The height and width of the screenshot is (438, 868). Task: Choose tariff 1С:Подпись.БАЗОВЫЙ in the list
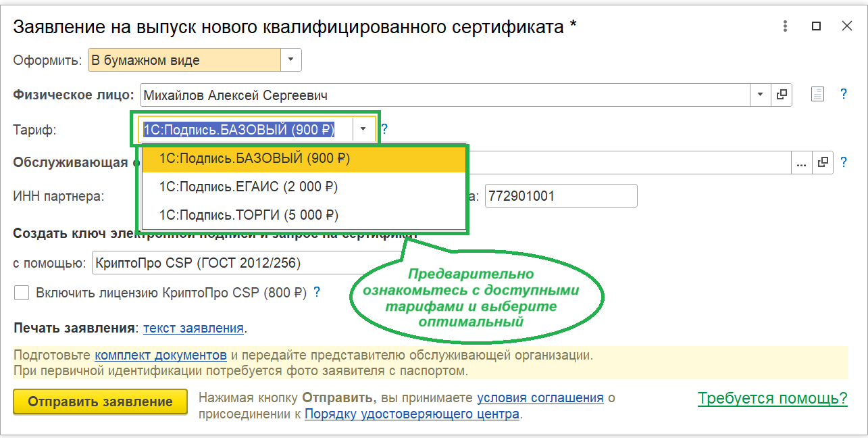(x=254, y=159)
